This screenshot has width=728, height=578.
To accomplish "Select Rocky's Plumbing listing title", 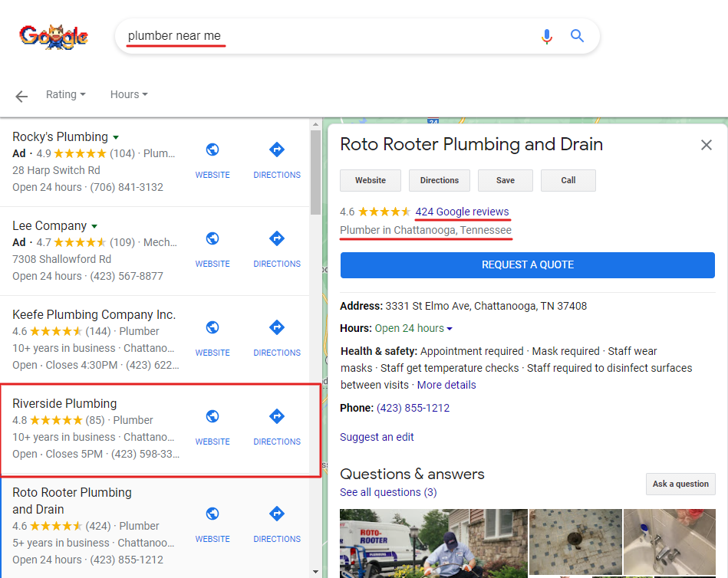I will (x=60, y=137).
